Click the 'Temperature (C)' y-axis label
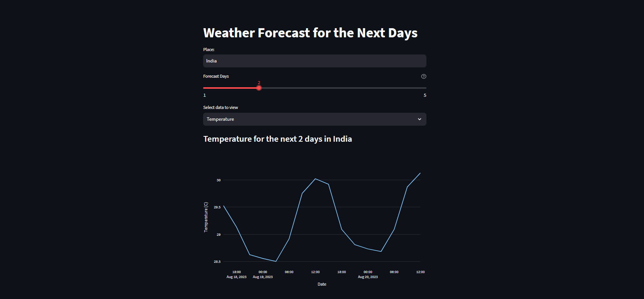Viewport: 644px width, 299px height. 206,218
